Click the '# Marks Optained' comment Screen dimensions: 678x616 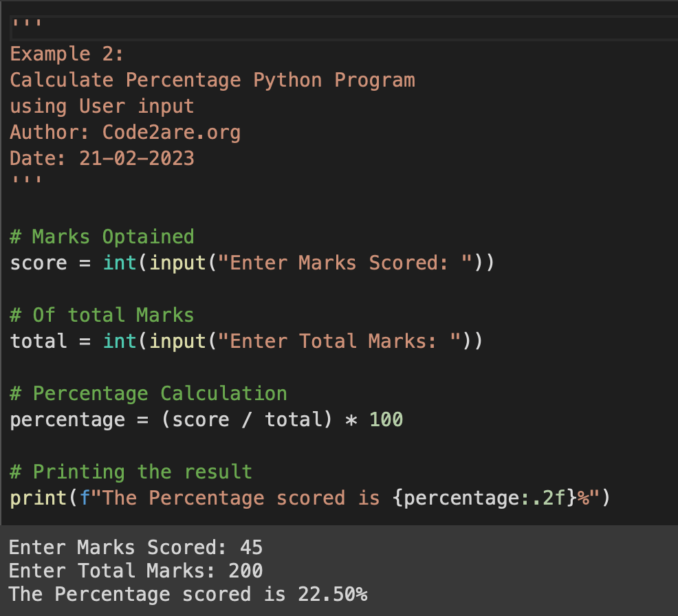point(100,236)
